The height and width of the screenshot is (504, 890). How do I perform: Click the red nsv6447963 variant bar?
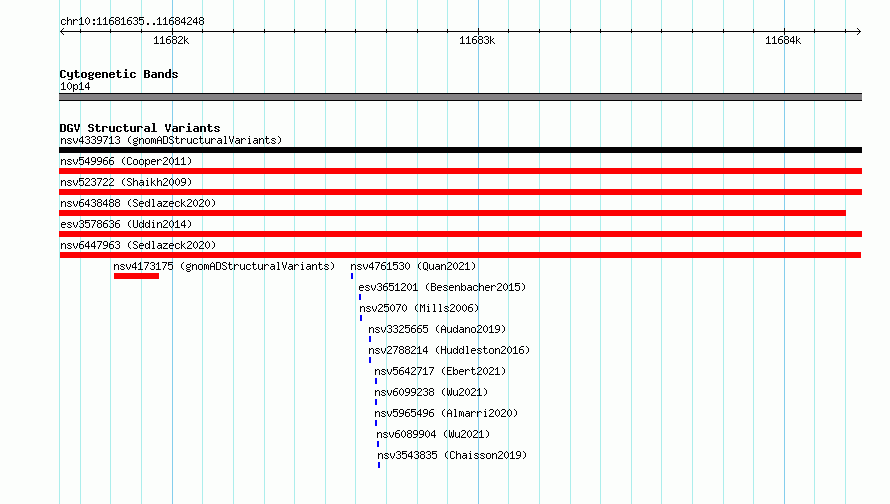coord(460,255)
